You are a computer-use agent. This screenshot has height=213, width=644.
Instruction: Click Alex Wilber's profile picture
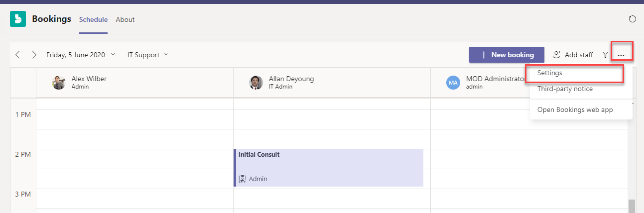point(59,83)
